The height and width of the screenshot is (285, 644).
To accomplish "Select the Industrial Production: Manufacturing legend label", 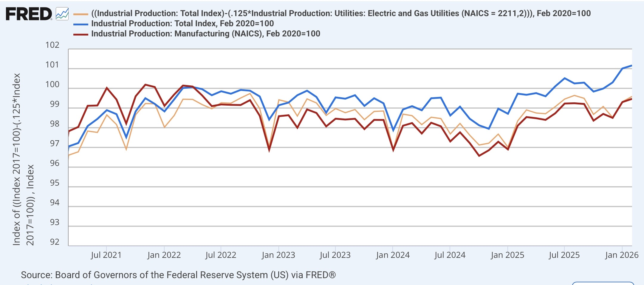I will 206,34.
